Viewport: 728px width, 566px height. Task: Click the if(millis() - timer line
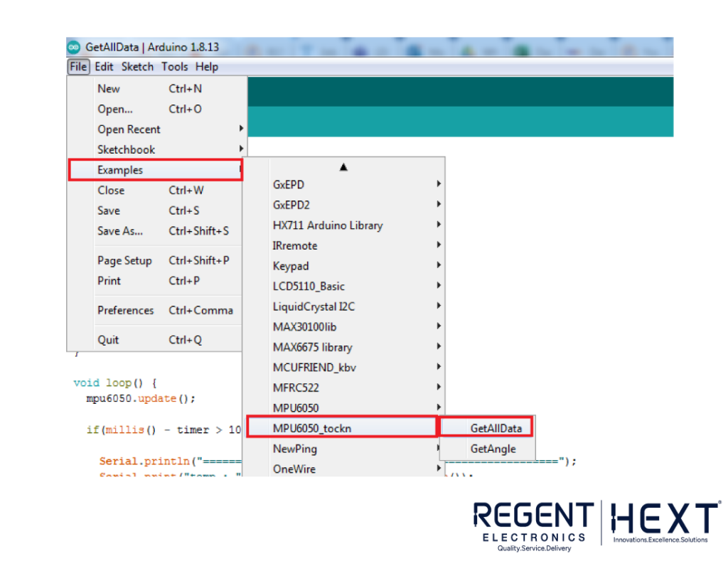164,430
